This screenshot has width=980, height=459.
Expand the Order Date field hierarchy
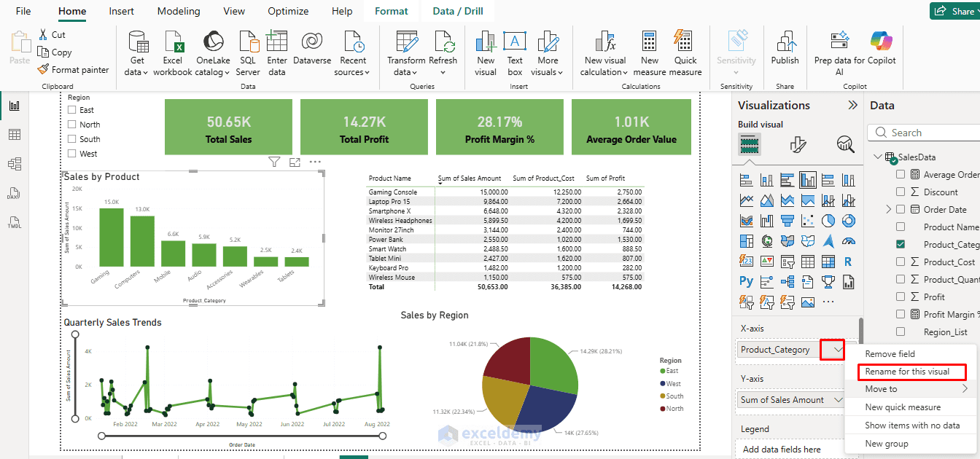(888, 210)
